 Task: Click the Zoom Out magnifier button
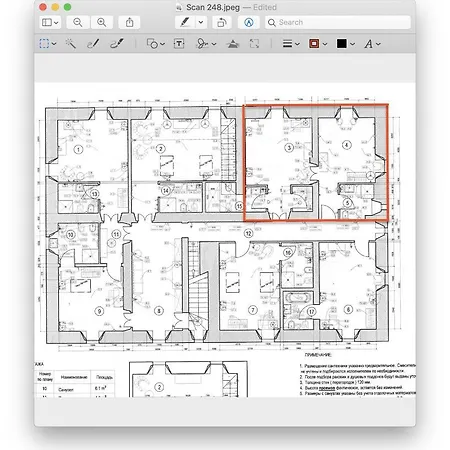78,22
